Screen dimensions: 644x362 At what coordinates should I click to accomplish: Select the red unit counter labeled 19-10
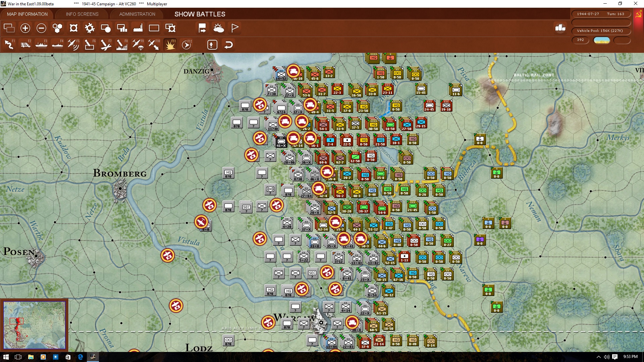tap(446, 106)
